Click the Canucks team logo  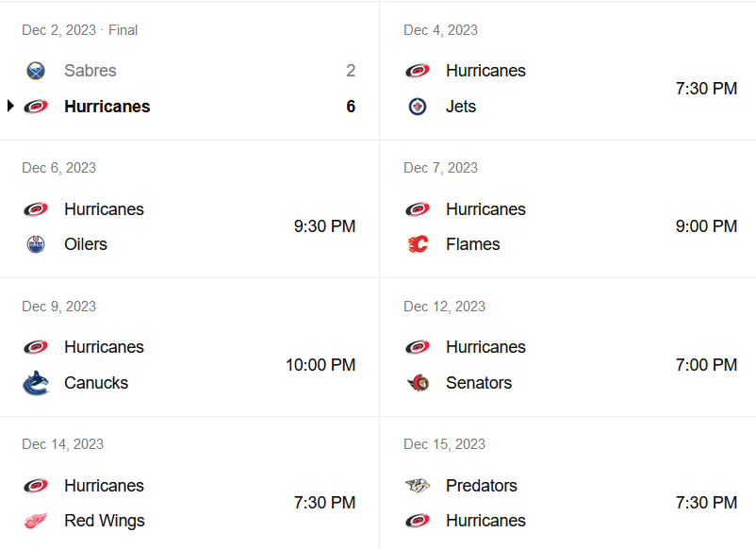[36, 383]
